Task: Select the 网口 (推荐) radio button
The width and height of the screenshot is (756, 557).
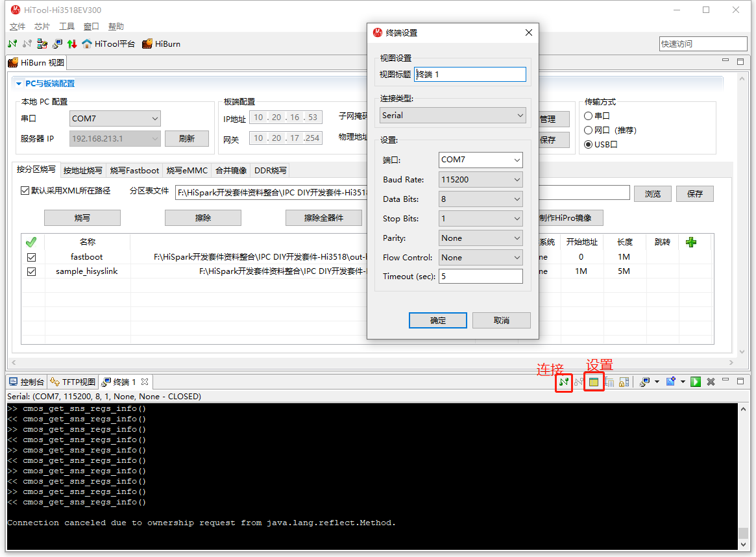Action: [588, 130]
